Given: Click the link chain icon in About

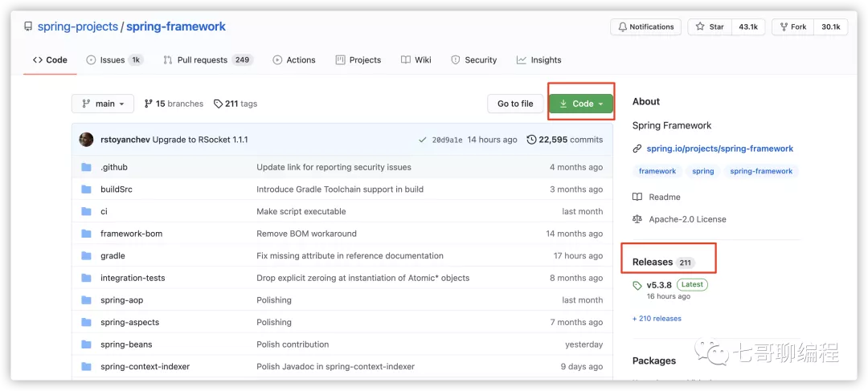Looking at the screenshot, I should click(x=637, y=149).
